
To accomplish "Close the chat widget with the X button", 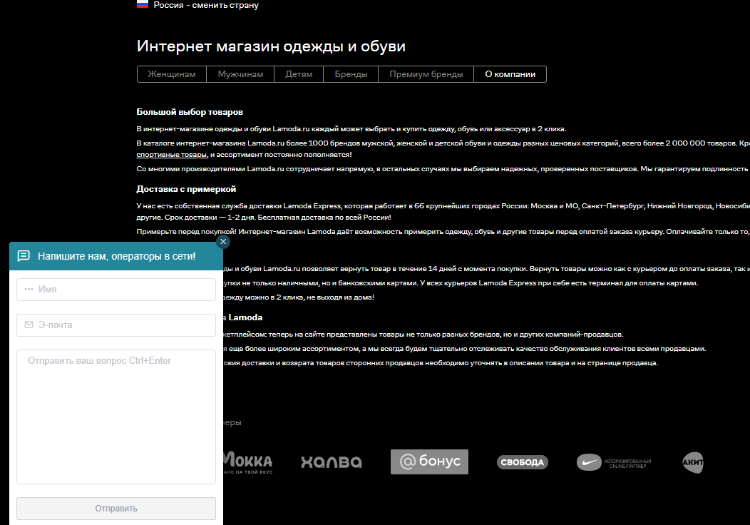I will click(223, 242).
